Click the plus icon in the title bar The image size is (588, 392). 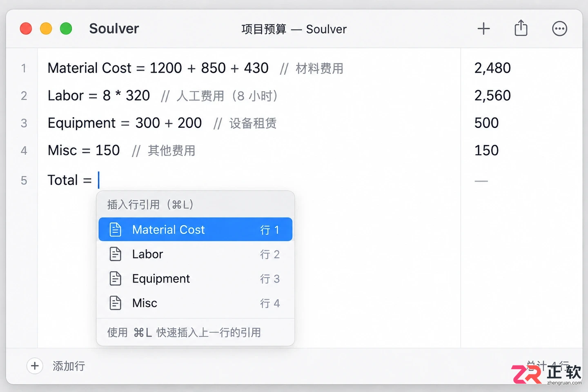[x=483, y=29]
